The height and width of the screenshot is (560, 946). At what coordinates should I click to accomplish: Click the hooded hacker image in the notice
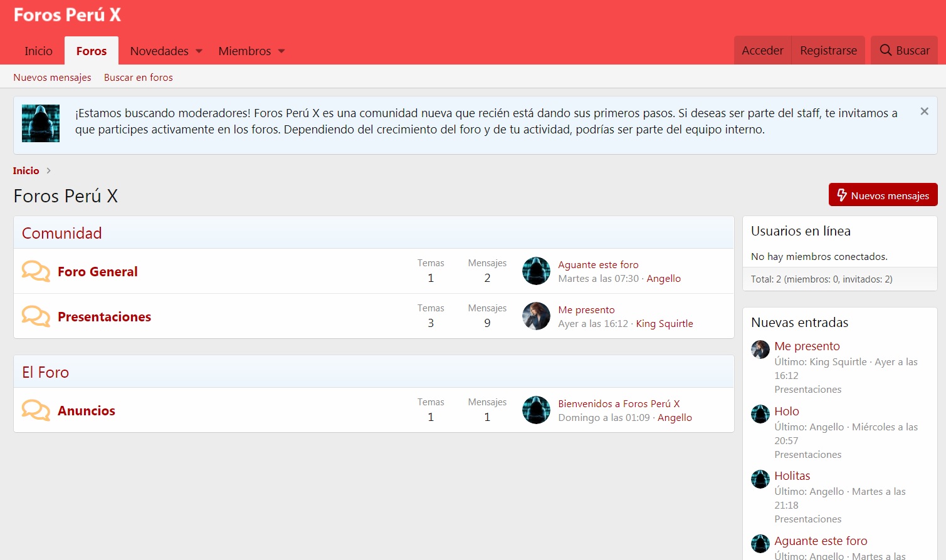41,123
